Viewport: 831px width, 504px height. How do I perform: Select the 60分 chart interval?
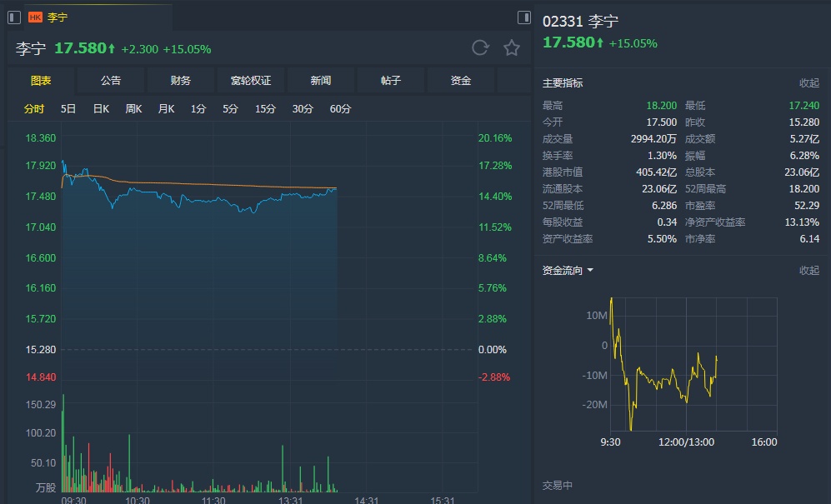coord(340,109)
